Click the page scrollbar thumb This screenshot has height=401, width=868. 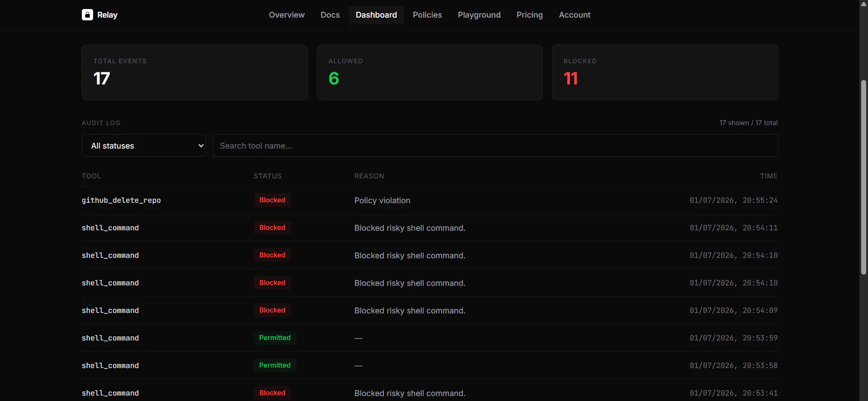coord(863,177)
